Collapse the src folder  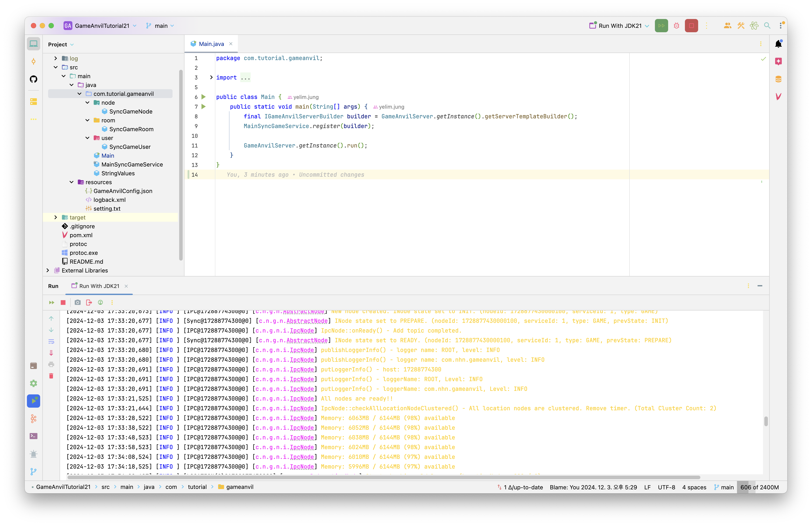(x=56, y=67)
